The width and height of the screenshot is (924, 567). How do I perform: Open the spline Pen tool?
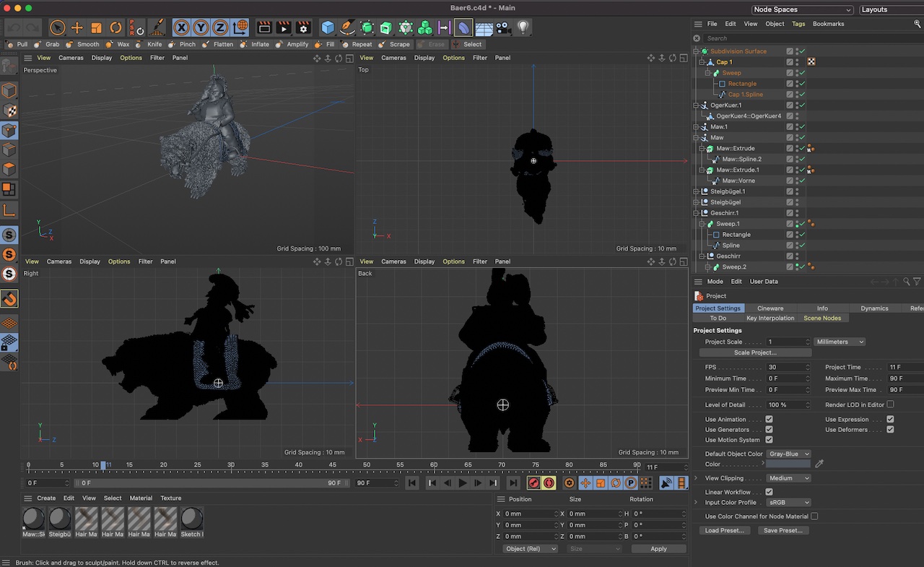coord(347,27)
